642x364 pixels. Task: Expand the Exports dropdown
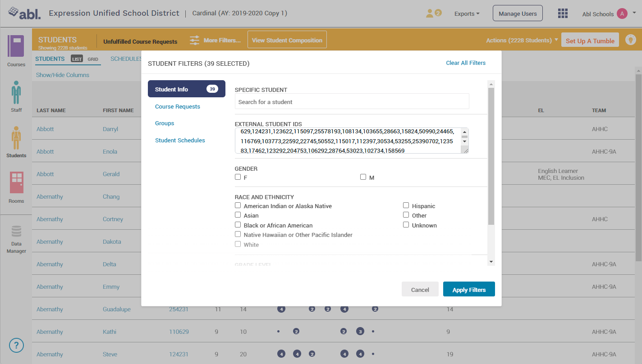click(x=467, y=14)
